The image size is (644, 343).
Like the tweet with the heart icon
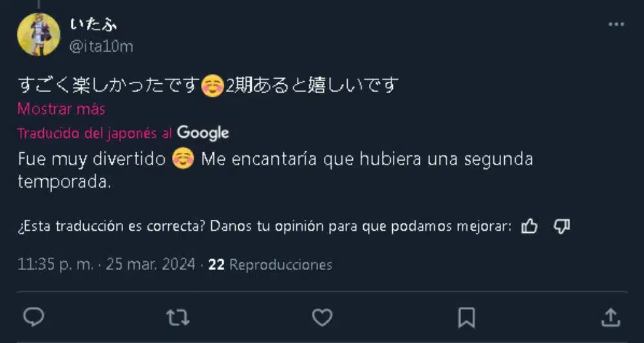click(x=322, y=317)
